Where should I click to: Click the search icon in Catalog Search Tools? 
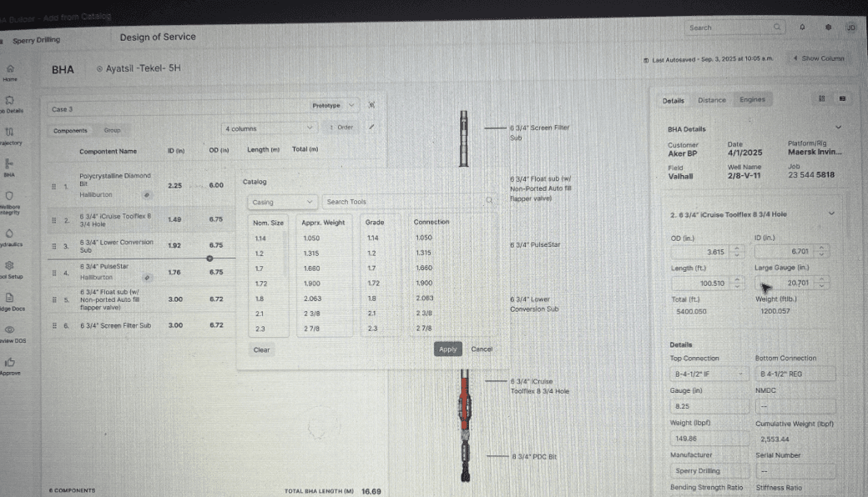(x=489, y=201)
